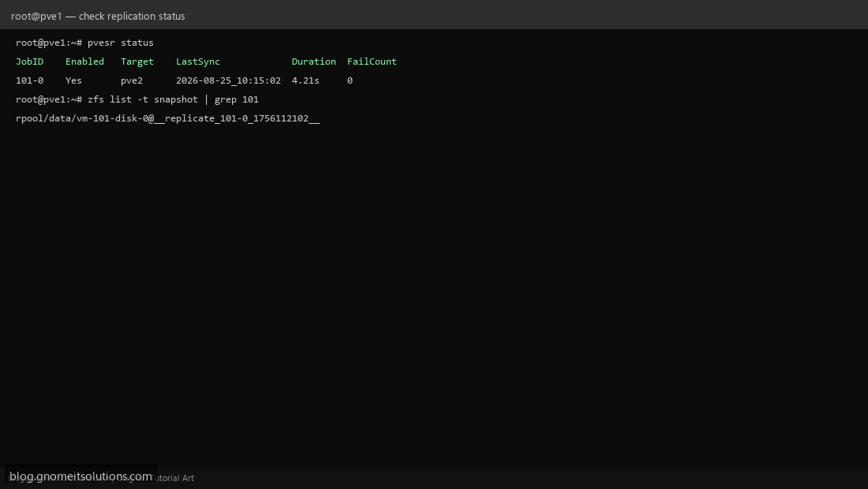This screenshot has height=489, width=868.
Task: Select the JobID column header
Action: (x=29, y=62)
